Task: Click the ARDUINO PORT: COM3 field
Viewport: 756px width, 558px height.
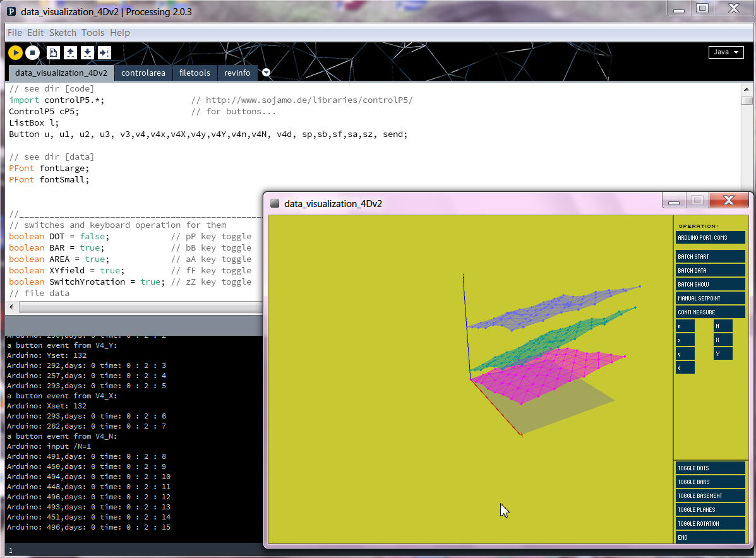Action: point(710,238)
